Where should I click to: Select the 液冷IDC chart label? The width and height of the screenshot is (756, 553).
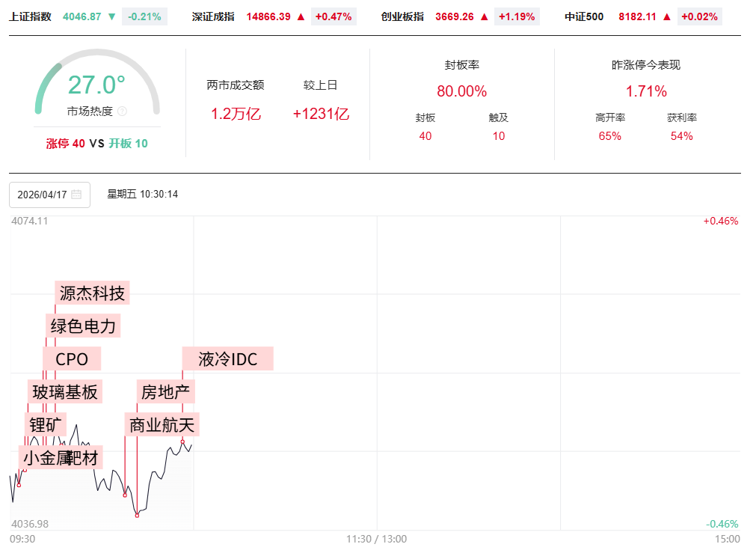coord(228,359)
